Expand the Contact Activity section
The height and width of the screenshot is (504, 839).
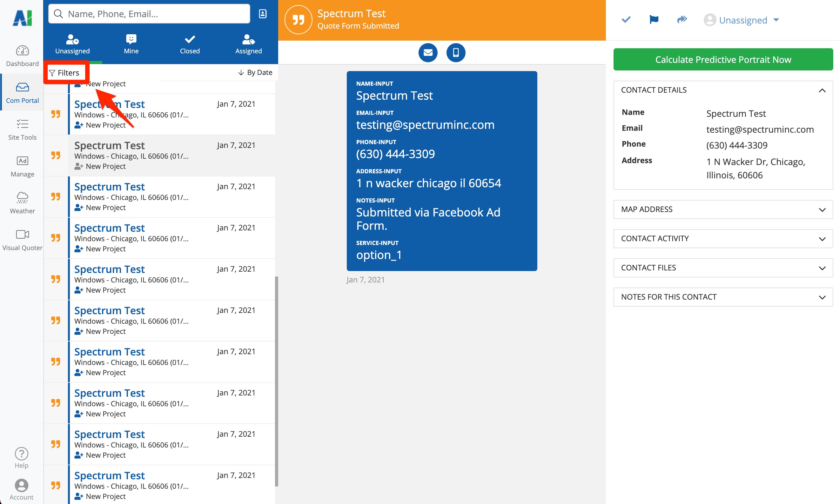coord(723,239)
